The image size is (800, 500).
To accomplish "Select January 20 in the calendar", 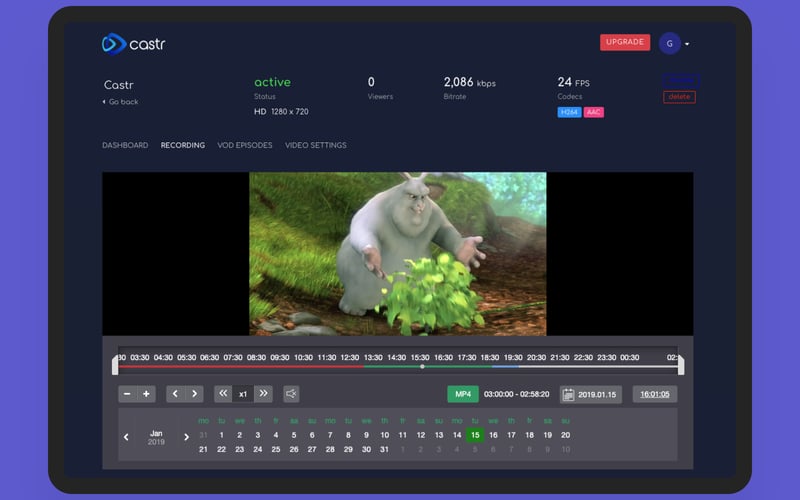I will [x=565, y=435].
